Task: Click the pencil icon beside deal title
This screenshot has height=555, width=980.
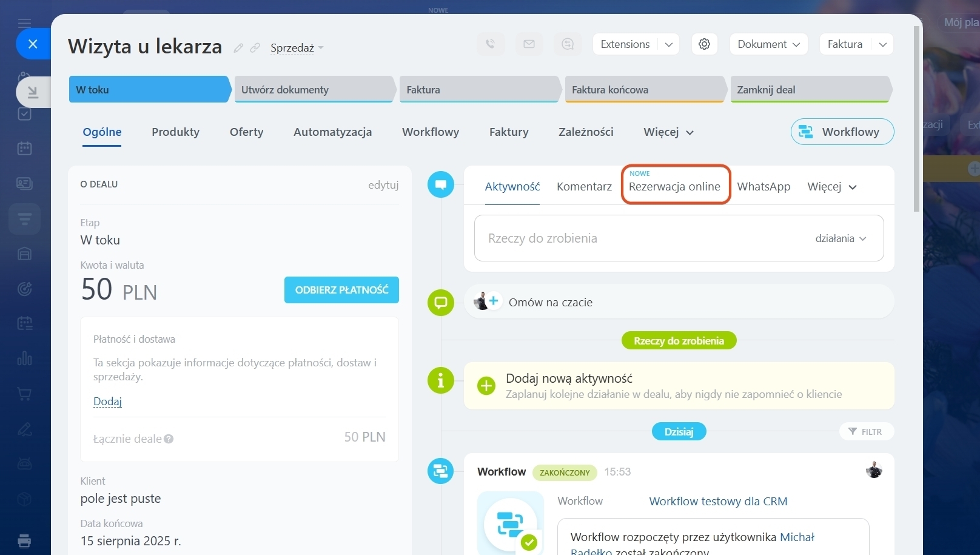Action: tap(238, 48)
